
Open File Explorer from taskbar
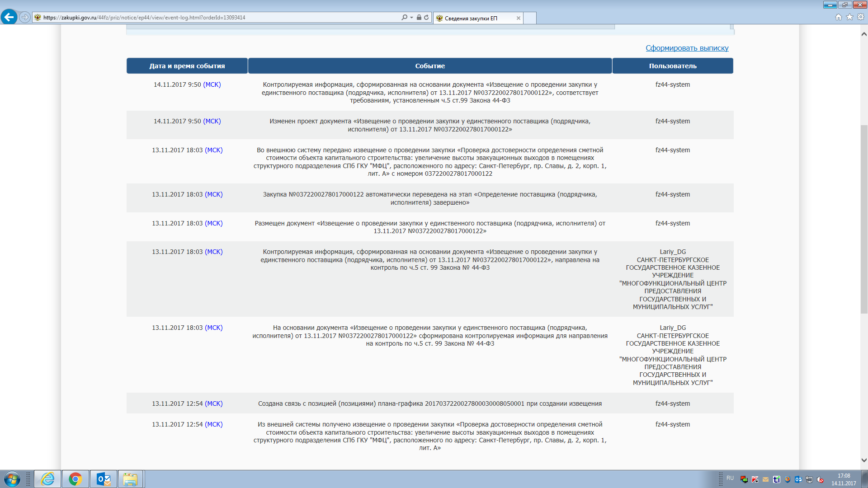(x=131, y=479)
